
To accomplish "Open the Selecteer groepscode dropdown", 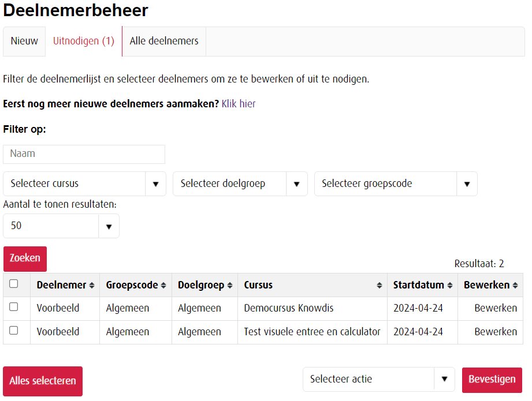I will pyautogui.click(x=396, y=183).
